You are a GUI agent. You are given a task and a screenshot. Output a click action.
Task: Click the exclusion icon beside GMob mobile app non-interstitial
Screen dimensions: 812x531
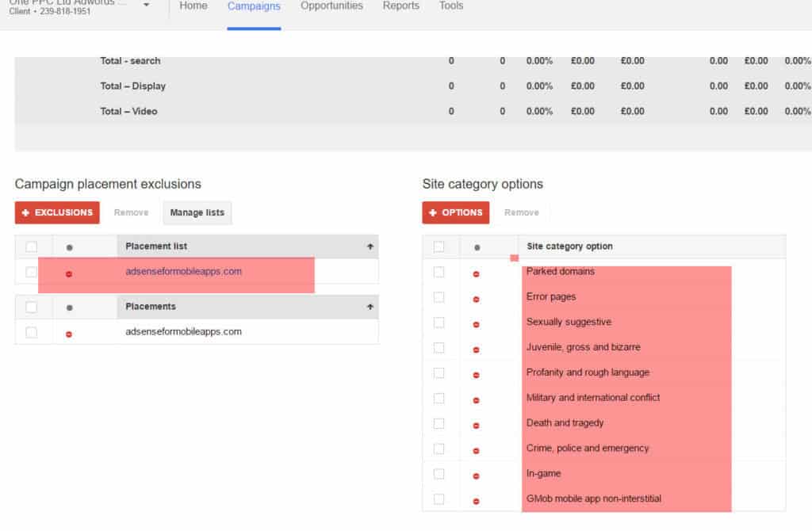click(x=476, y=500)
